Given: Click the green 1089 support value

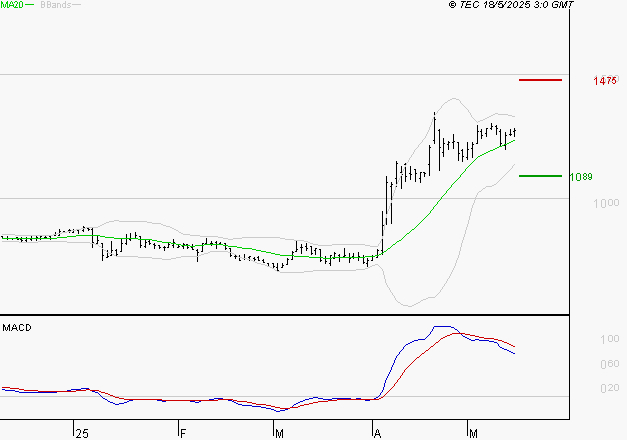Looking at the screenshot, I should click(x=581, y=176).
